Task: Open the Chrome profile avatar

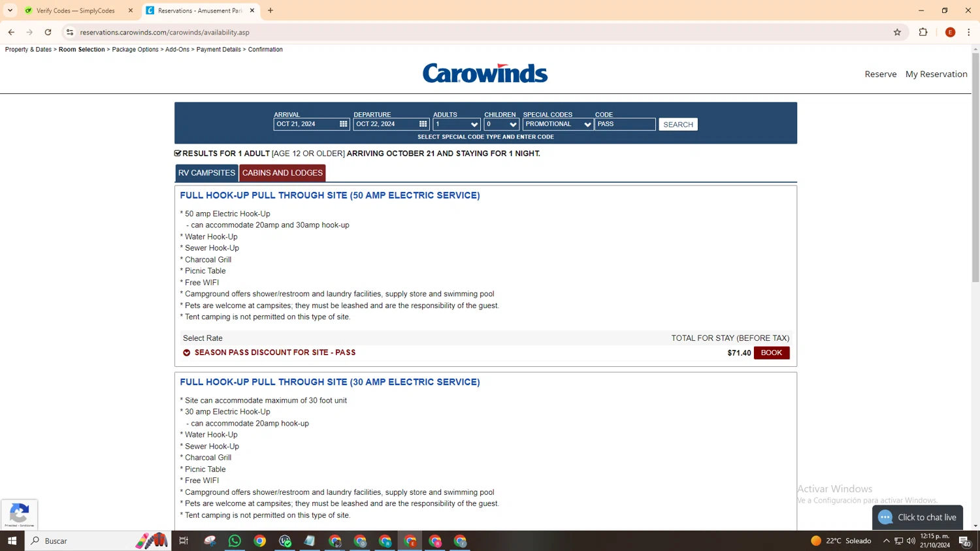Action: pyautogui.click(x=951, y=32)
